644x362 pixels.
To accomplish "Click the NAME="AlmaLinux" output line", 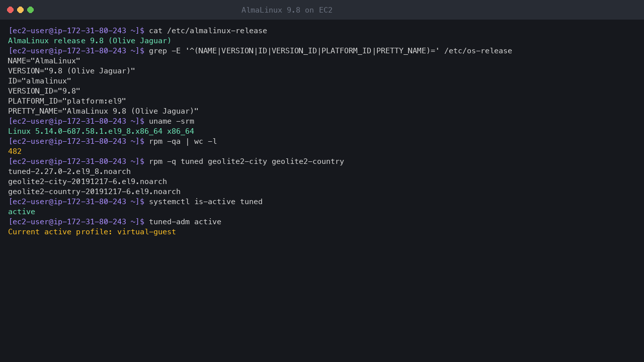I will 44,61.
